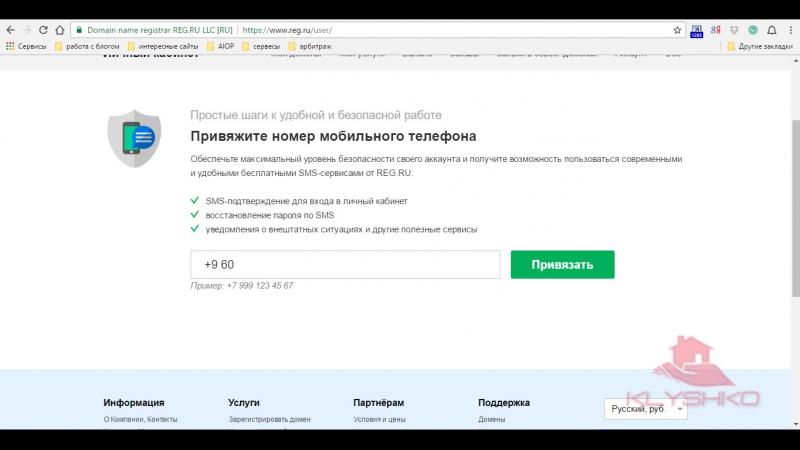
Task: Click the example text 'Пример: +7 999 123 45 67'
Action: coord(241,286)
